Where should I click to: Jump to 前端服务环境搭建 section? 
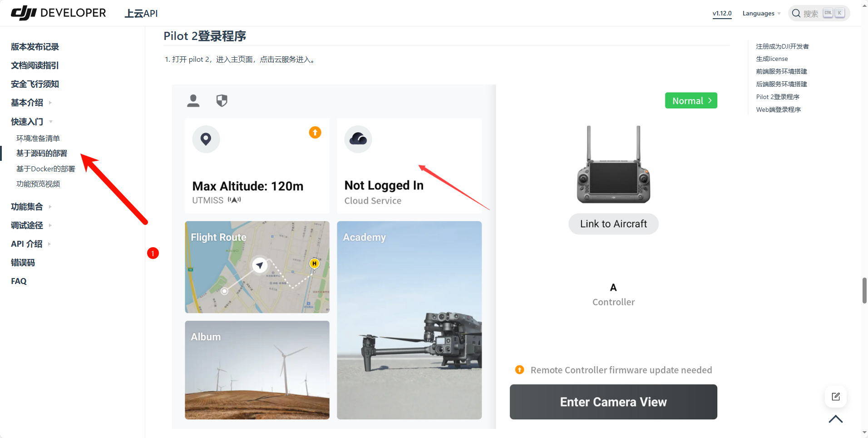click(781, 71)
